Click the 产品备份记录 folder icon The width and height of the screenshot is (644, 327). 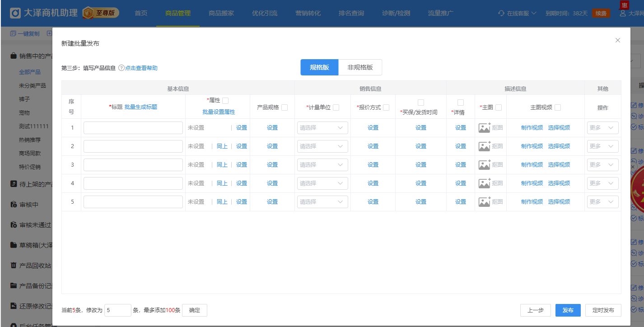[14, 286]
